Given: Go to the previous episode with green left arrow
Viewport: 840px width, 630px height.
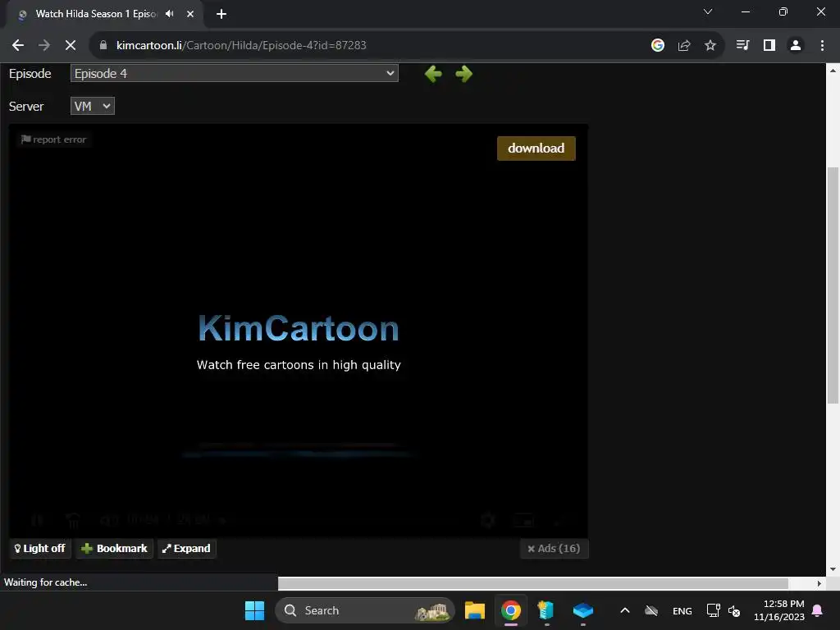Looking at the screenshot, I should [x=433, y=74].
